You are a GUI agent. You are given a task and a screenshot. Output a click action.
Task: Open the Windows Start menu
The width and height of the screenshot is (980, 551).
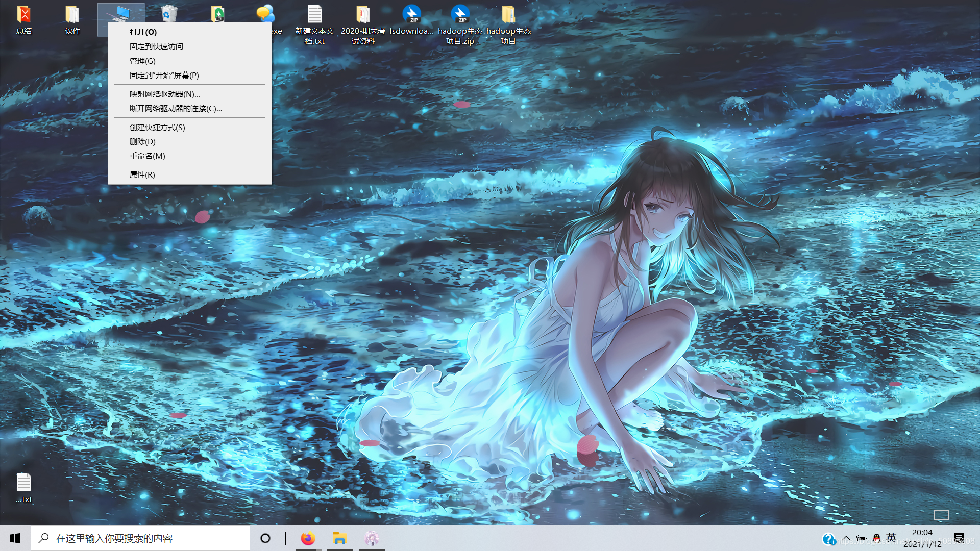(x=15, y=538)
